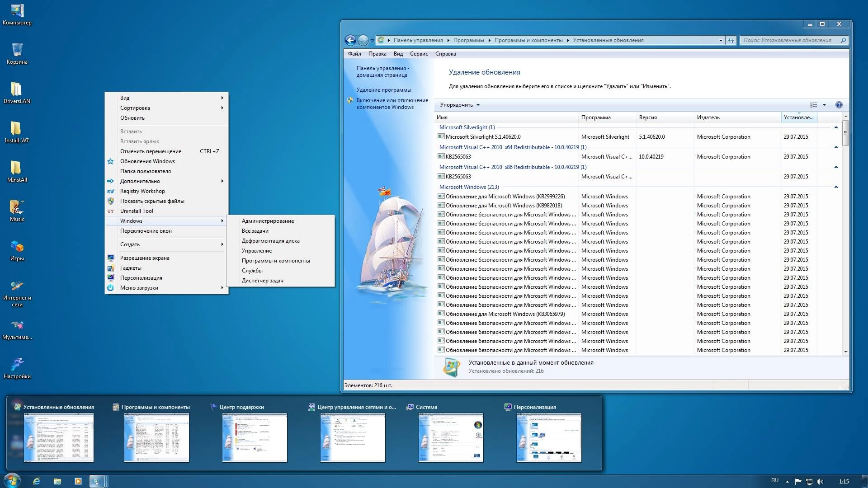Launch Internet Explorer from taskbar
Image resolution: width=868 pixels, height=488 pixels.
click(x=37, y=481)
